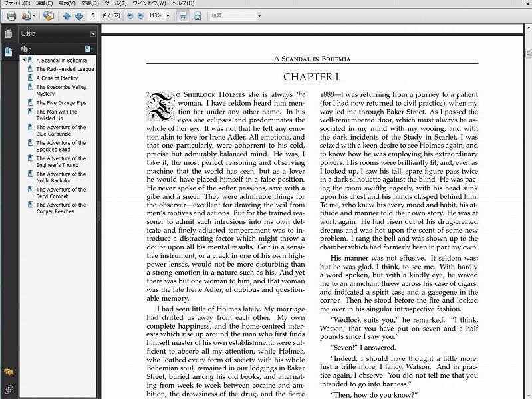The height and width of the screenshot is (399, 532).
Task: Click the page number input field
Action: coord(93,15)
